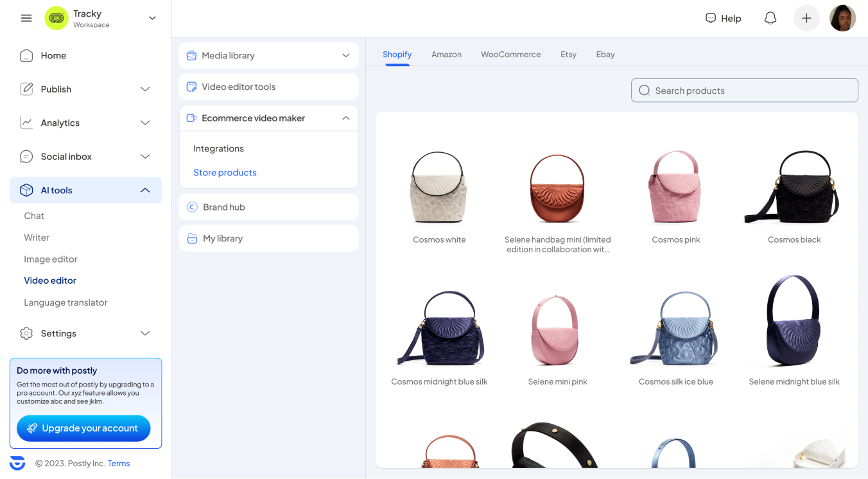Open the Terms link
868x479 pixels.
(x=119, y=464)
